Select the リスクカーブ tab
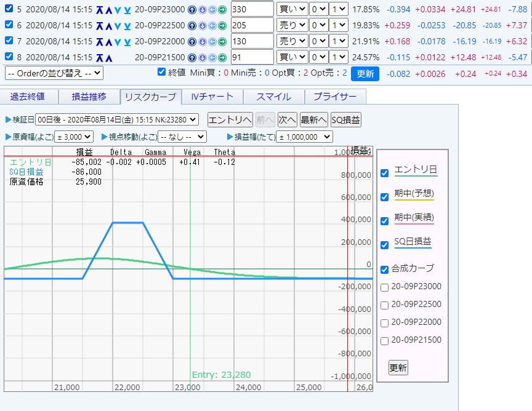This screenshot has width=532, height=411. (151, 97)
